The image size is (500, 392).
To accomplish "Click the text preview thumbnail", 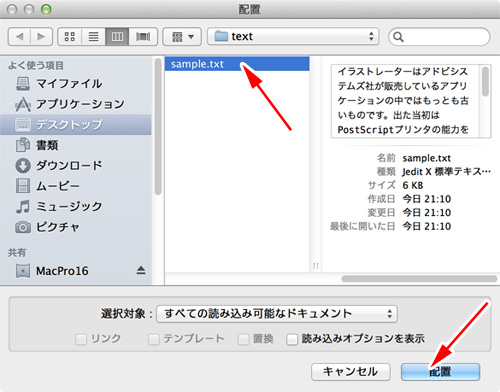I will [x=411, y=101].
